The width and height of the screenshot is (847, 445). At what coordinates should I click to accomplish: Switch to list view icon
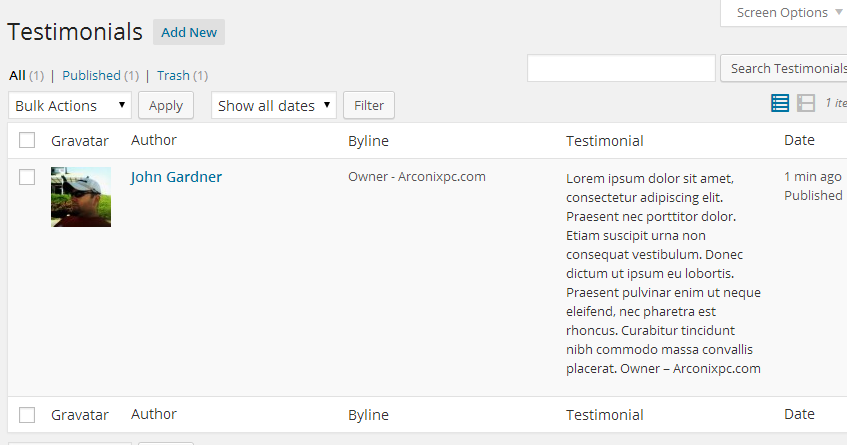coord(779,103)
